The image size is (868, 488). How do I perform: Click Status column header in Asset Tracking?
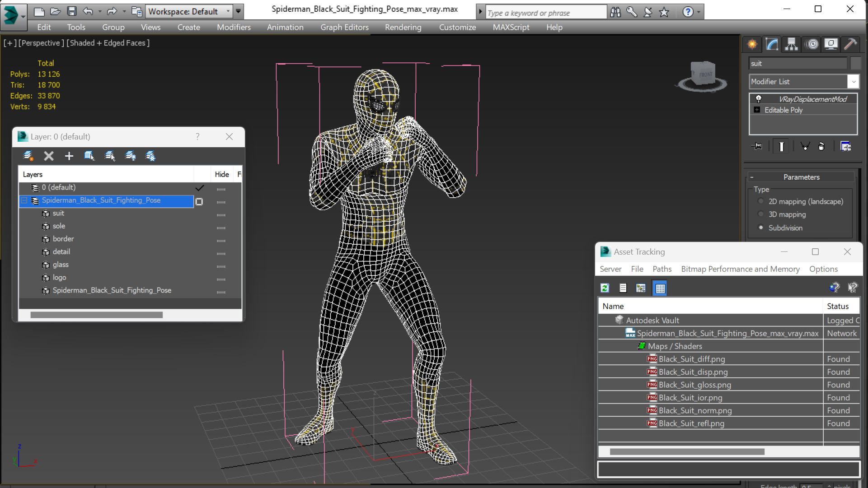point(841,306)
